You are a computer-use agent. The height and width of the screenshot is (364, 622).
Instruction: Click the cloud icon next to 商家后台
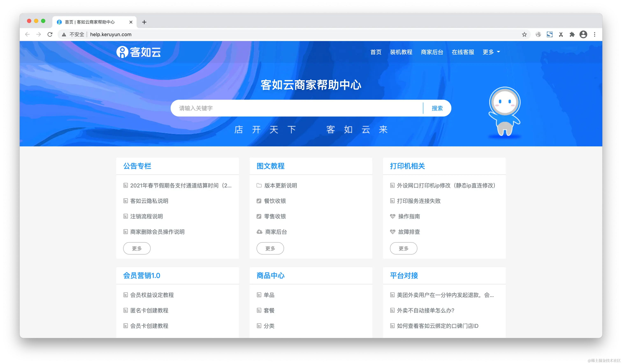(259, 232)
